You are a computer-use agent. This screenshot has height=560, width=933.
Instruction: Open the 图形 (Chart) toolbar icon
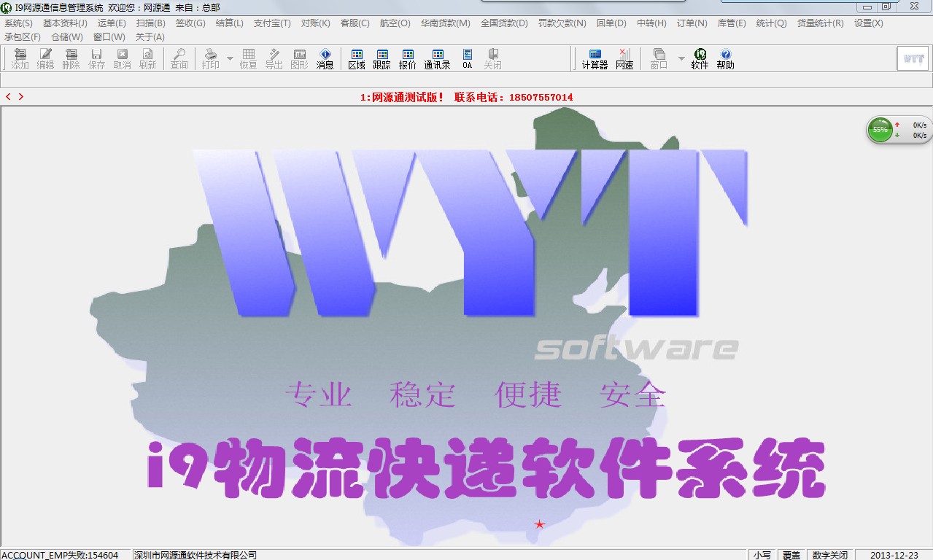pyautogui.click(x=299, y=59)
